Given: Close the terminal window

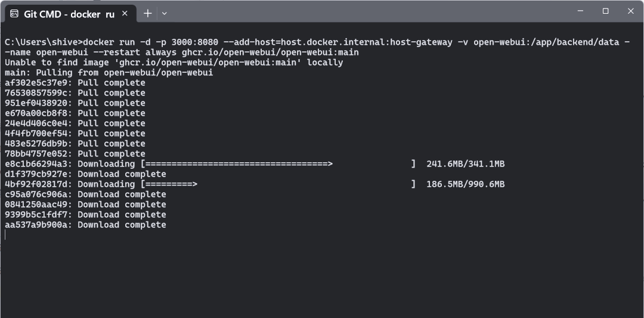Looking at the screenshot, I should 631,11.
